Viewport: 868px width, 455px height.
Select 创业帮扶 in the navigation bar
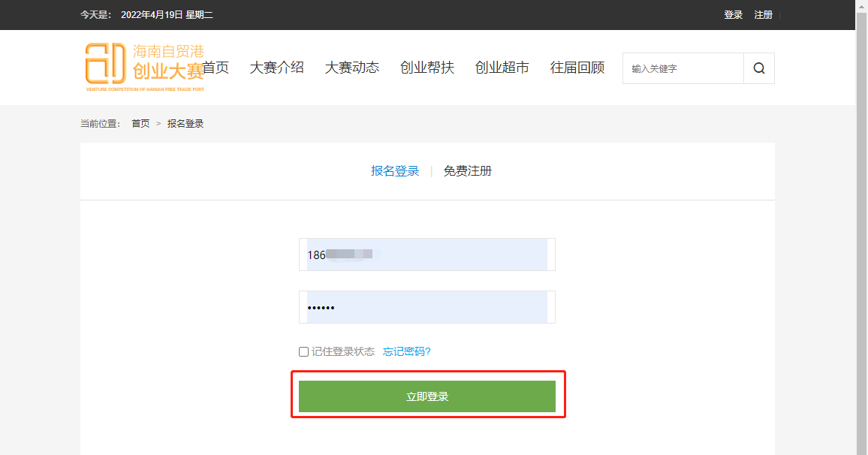426,68
